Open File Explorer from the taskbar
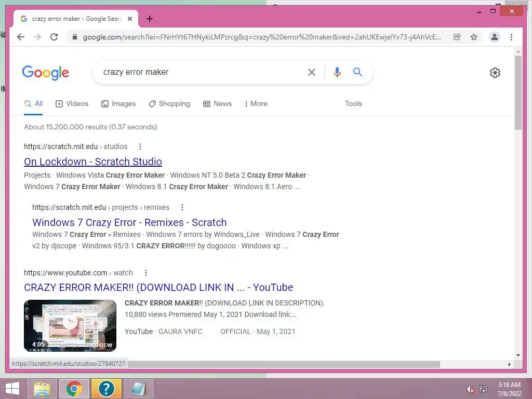532x399 pixels. (42, 389)
